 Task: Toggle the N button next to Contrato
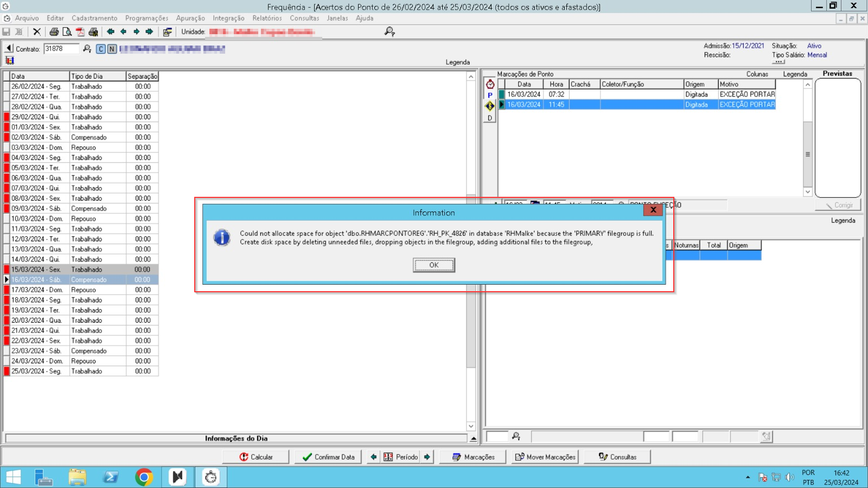pos(112,49)
